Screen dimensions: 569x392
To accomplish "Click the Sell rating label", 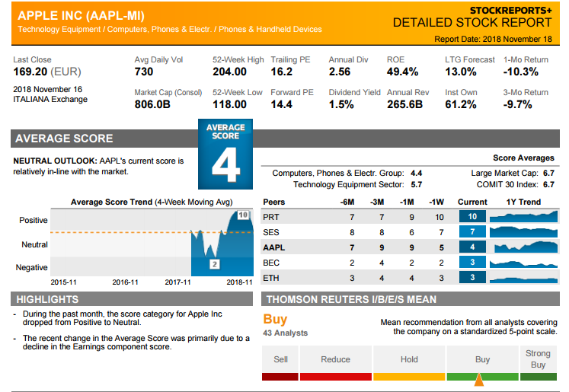I will 280,359.
